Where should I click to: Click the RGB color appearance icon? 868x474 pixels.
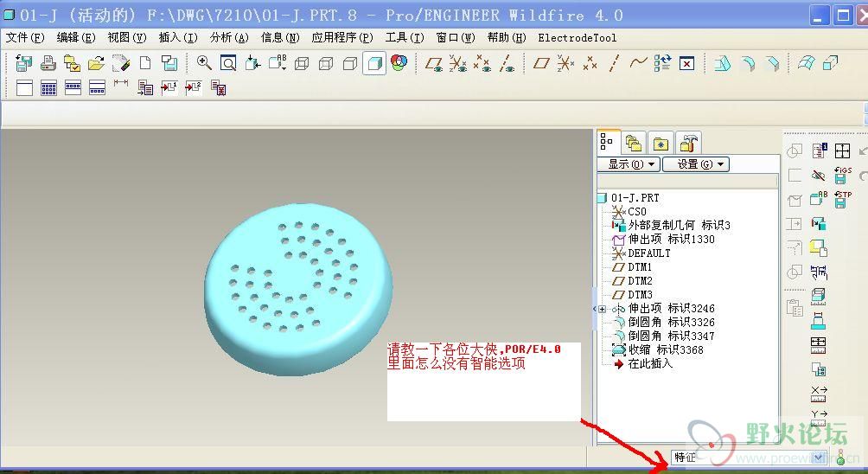coord(399,62)
